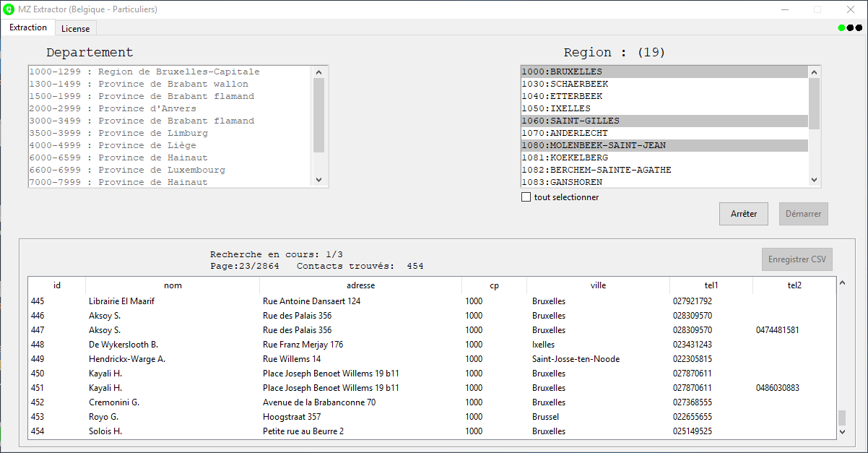Viewport: 868px width, 453px height.
Task: Select 'Province de Limburg' department
Action: [170, 133]
